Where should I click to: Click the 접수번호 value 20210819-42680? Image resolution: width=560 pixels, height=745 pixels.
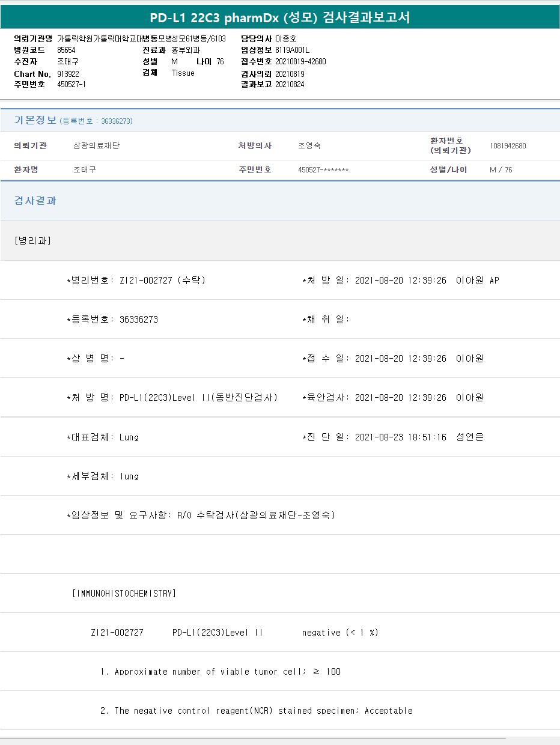pos(300,61)
